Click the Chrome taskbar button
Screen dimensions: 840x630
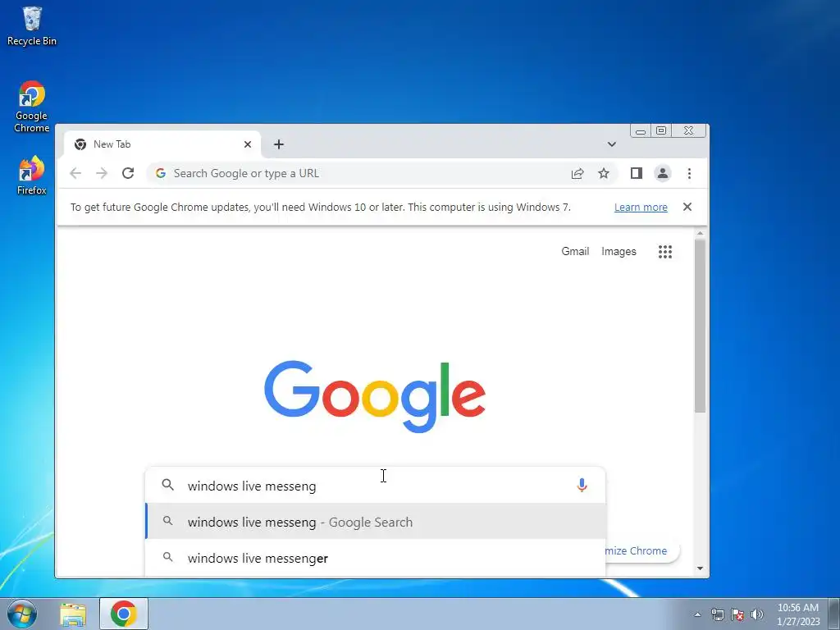[124, 614]
